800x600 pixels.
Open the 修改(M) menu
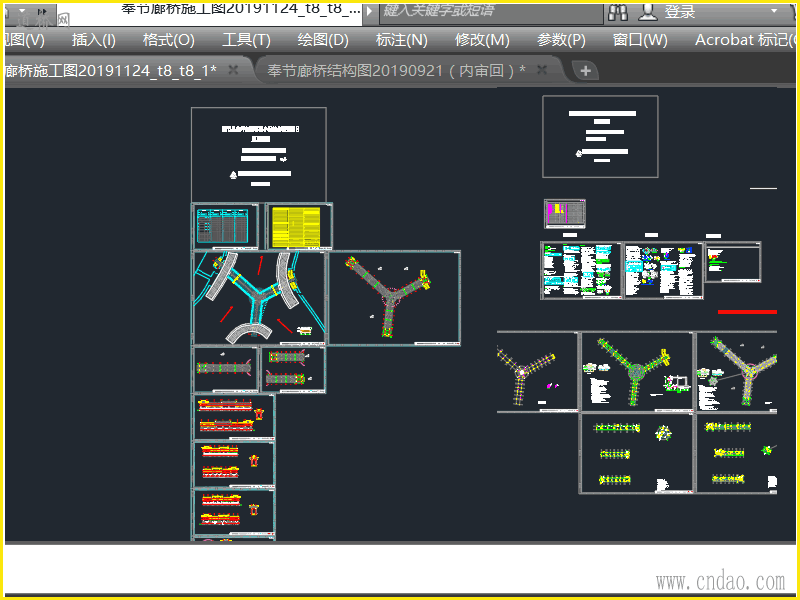click(x=482, y=40)
